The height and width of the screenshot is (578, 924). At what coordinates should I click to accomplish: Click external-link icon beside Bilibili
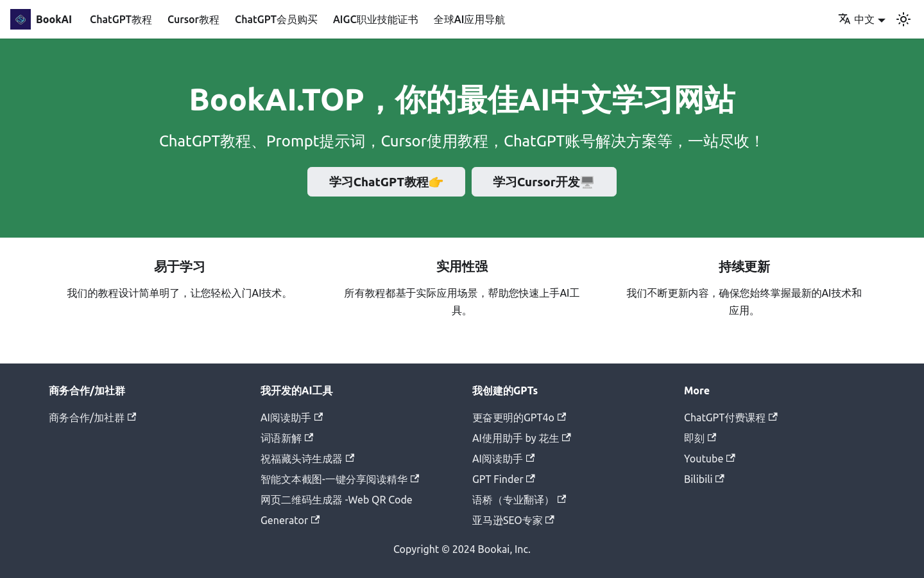pyautogui.click(x=720, y=478)
